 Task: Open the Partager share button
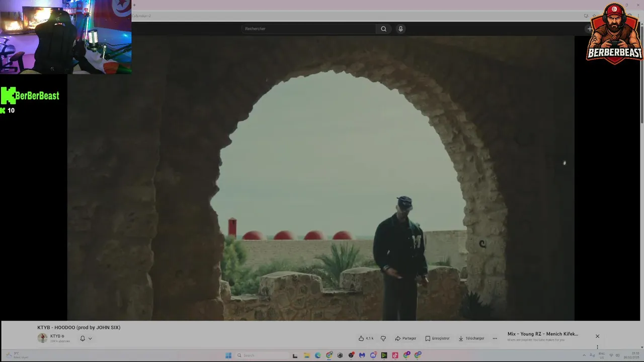[x=406, y=338]
